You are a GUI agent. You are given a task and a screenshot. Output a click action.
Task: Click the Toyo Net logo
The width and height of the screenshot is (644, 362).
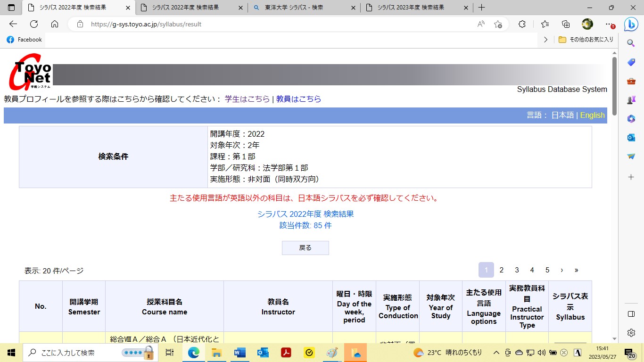click(x=30, y=71)
